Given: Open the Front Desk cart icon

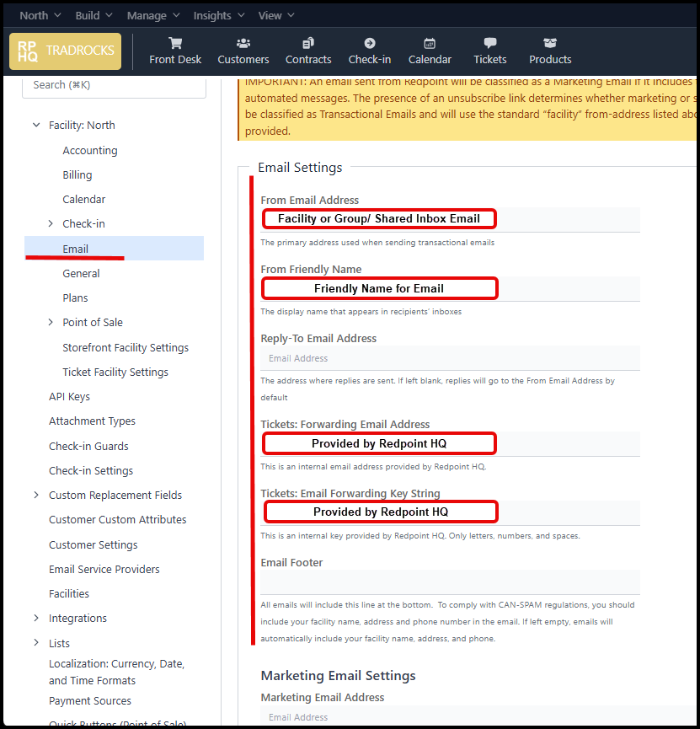Looking at the screenshot, I should [175, 44].
